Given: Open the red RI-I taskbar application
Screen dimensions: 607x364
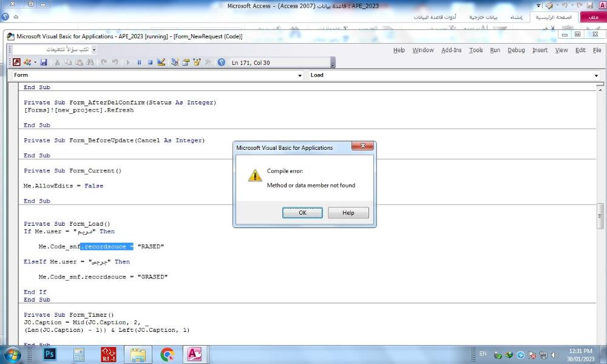Looking at the screenshot, I should (x=109, y=354).
